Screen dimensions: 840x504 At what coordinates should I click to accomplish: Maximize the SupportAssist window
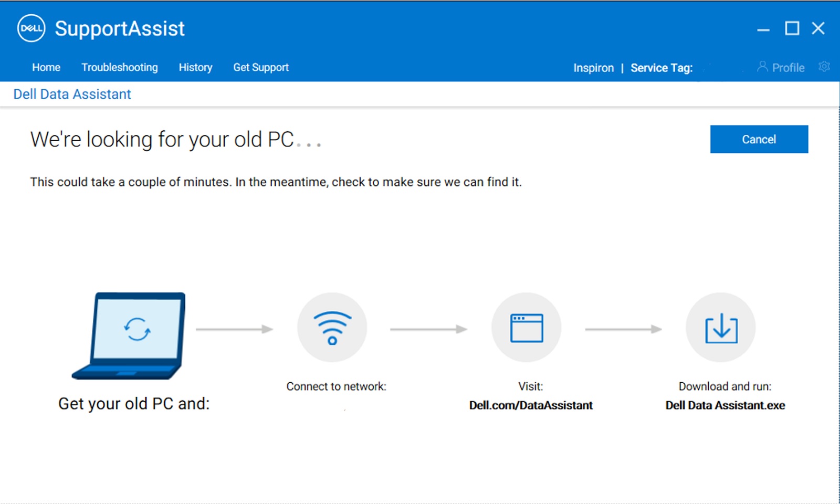pyautogui.click(x=792, y=28)
